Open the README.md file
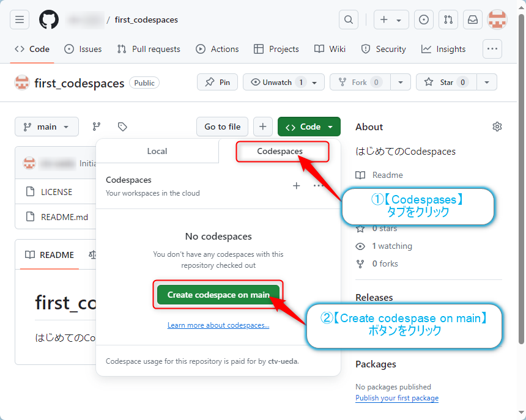The height and width of the screenshot is (420, 526). [64, 217]
